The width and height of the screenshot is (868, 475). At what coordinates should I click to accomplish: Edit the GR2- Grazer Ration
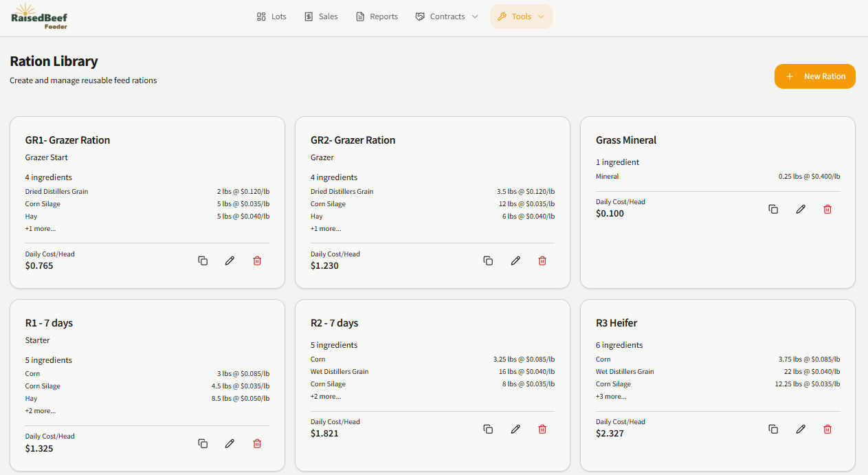tap(515, 261)
